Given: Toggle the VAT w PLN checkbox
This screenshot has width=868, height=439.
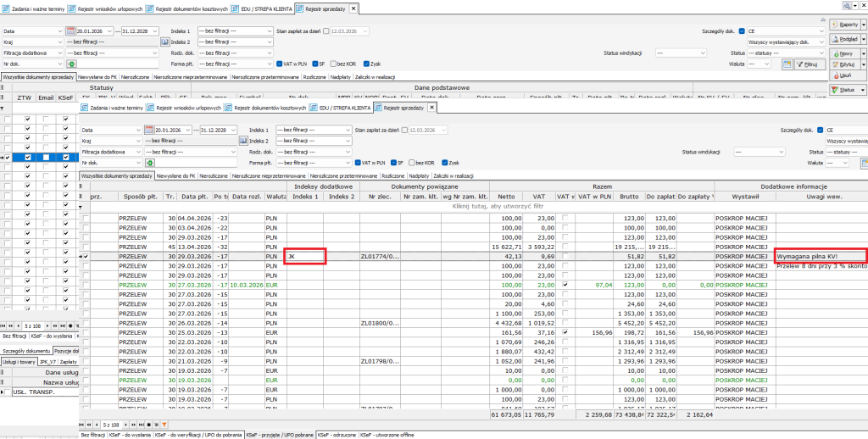Looking at the screenshot, I should (x=280, y=64).
